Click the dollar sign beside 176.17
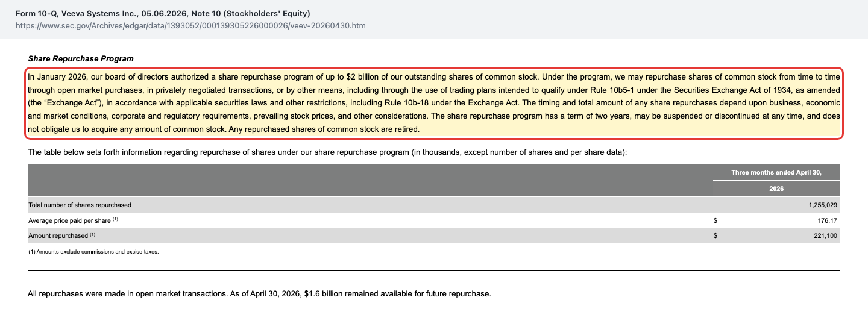This screenshot has height=315, width=868. click(x=715, y=220)
